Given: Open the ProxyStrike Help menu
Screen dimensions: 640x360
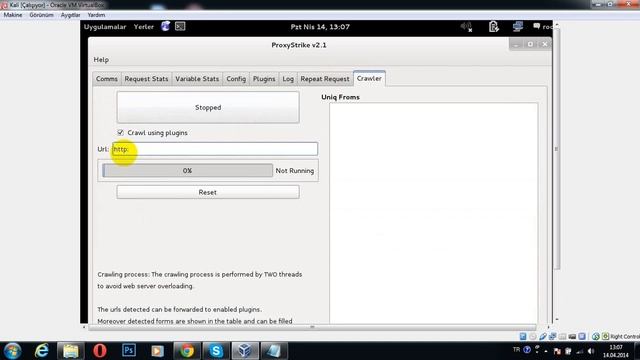Looking at the screenshot, I should (101, 60).
